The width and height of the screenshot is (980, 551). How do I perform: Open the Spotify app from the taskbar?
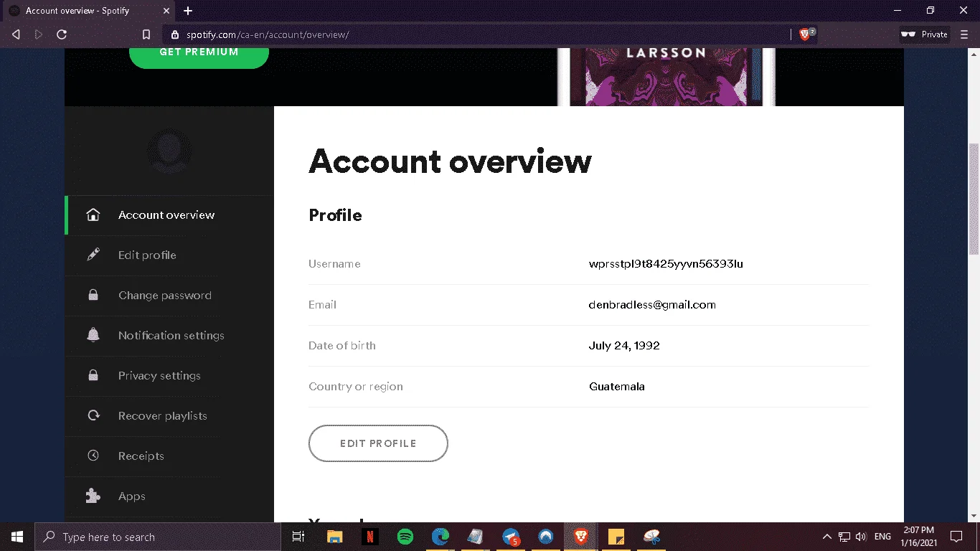[x=405, y=537]
